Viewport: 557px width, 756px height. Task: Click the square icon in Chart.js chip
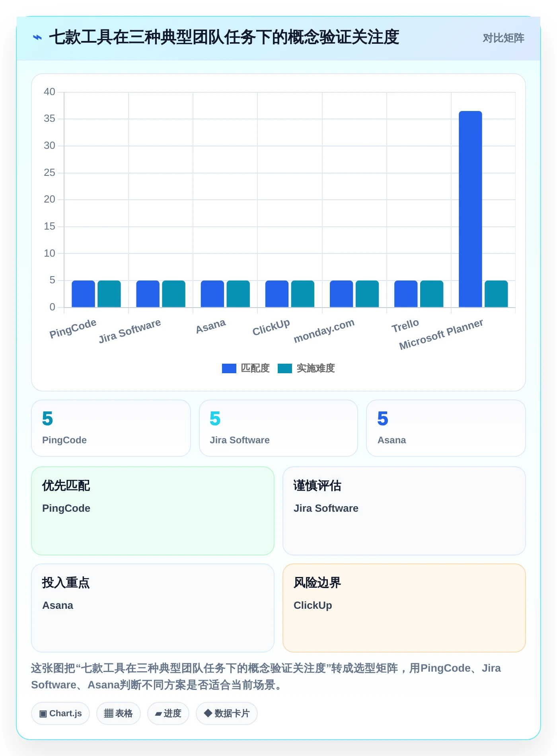43,714
